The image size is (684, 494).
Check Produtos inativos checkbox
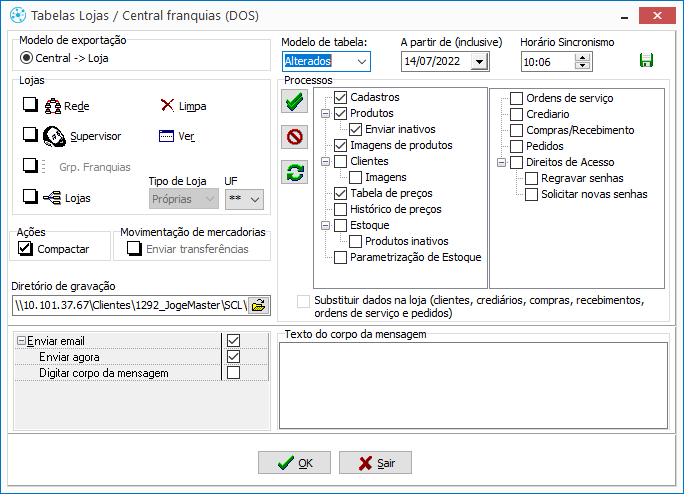(x=356, y=241)
